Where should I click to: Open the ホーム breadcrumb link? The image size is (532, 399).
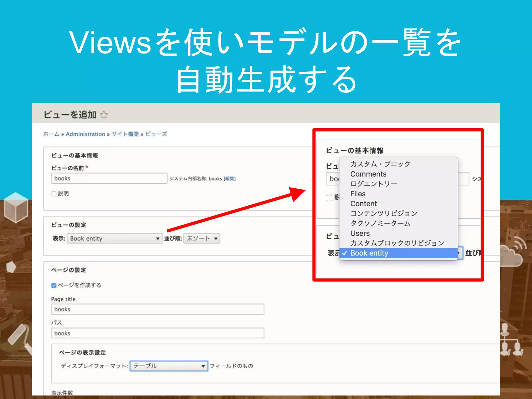click(51, 134)
